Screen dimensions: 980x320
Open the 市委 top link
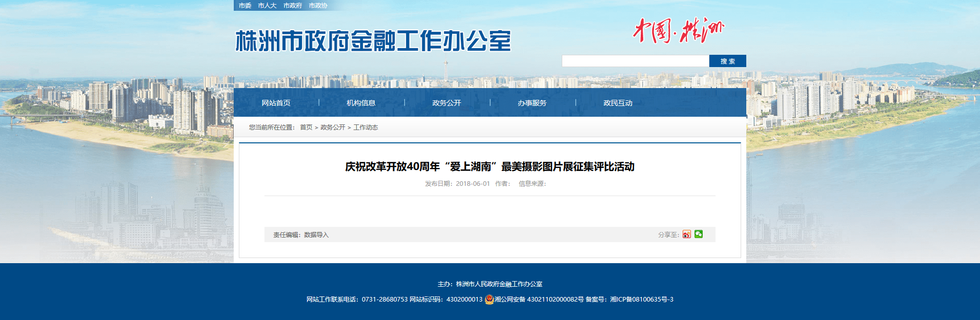(245, 6)
